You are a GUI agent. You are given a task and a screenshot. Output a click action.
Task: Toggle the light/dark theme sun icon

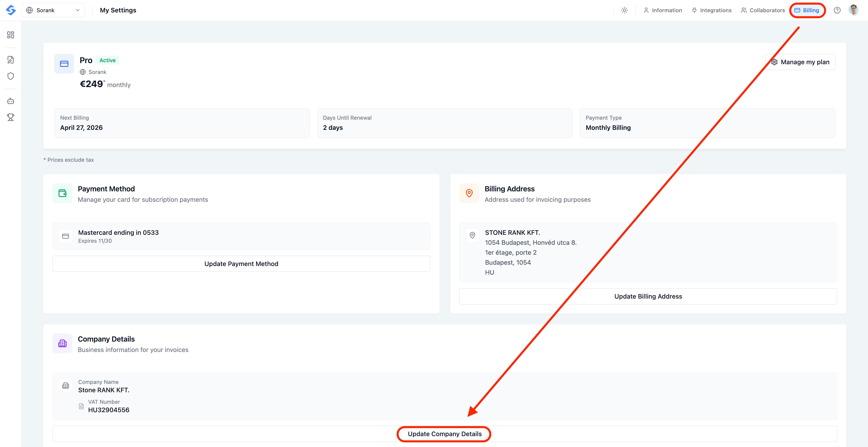(624, 10)
